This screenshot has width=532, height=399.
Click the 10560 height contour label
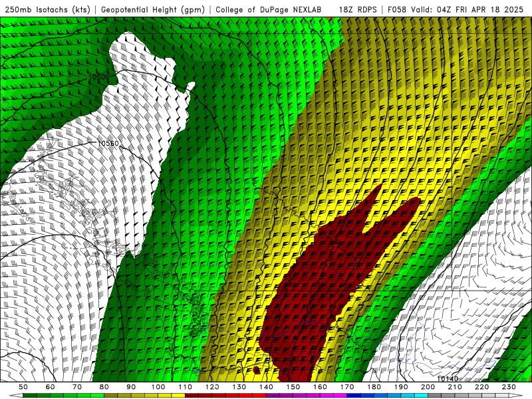pos(108,143)
